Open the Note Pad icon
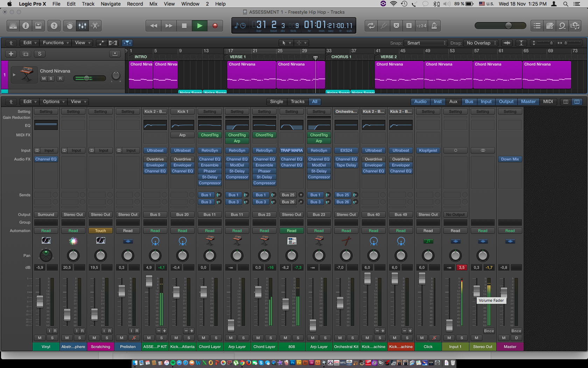 point(550,26)
